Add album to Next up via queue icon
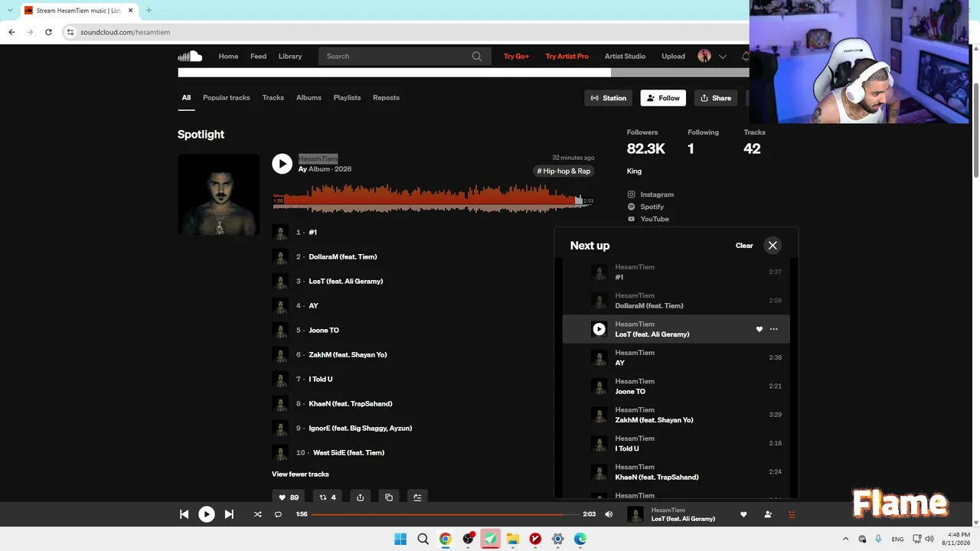 pyautogui.click(x=417, y=497)
